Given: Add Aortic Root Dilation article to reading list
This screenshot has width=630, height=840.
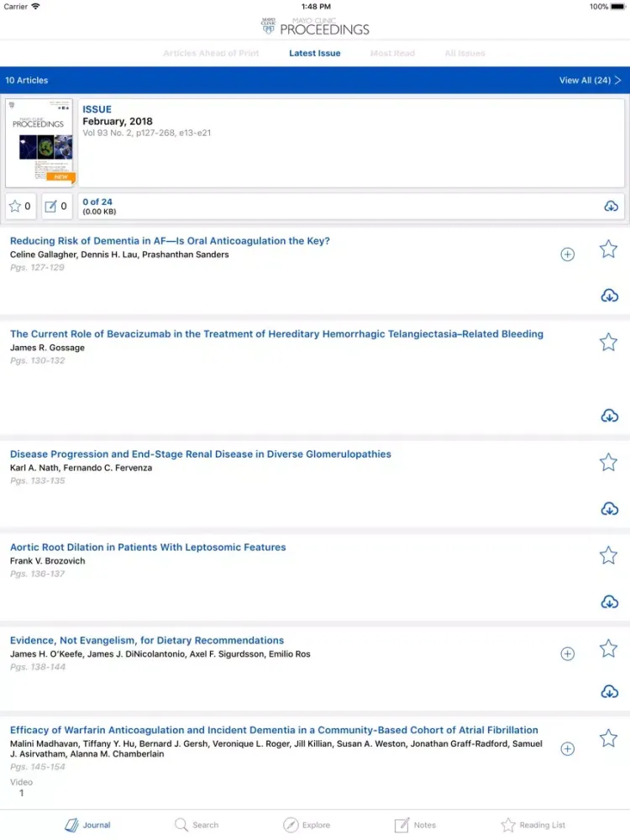Looking at the screenshot, I should [x=608, y=555].
